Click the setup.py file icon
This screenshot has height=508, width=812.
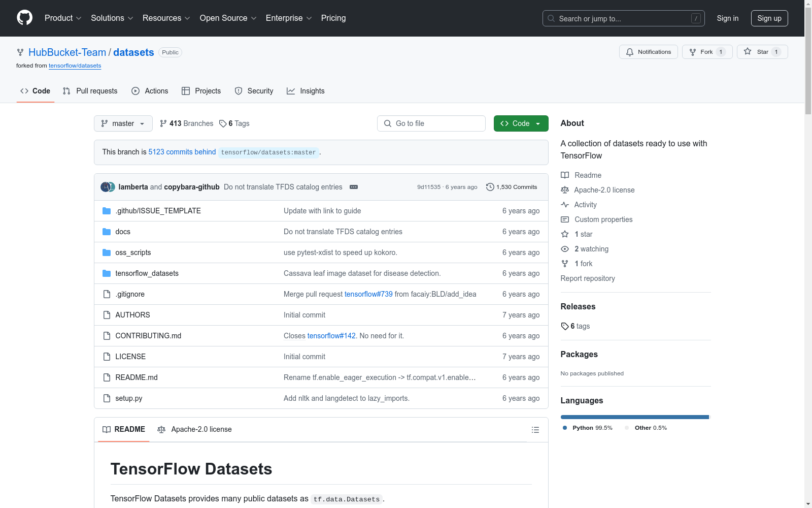[107, 398]
